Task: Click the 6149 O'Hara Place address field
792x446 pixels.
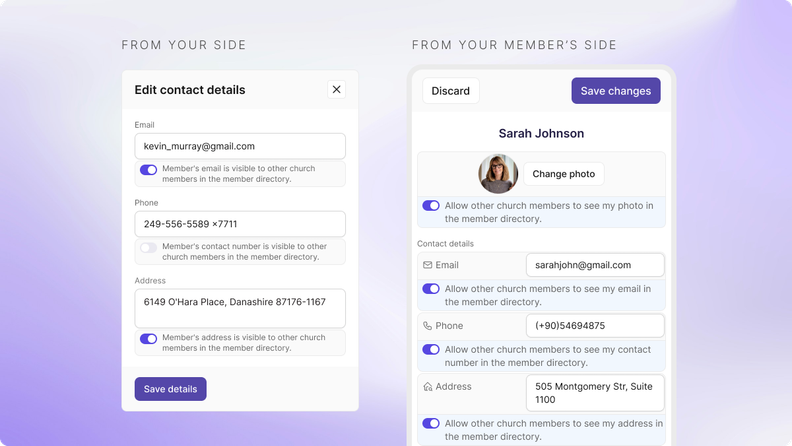Action: point(240,308)
